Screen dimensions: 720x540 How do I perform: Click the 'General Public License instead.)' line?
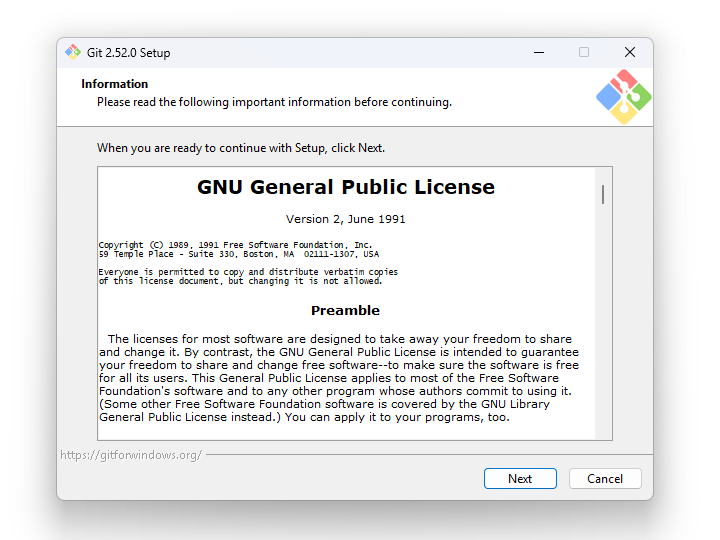coord(304,417)
